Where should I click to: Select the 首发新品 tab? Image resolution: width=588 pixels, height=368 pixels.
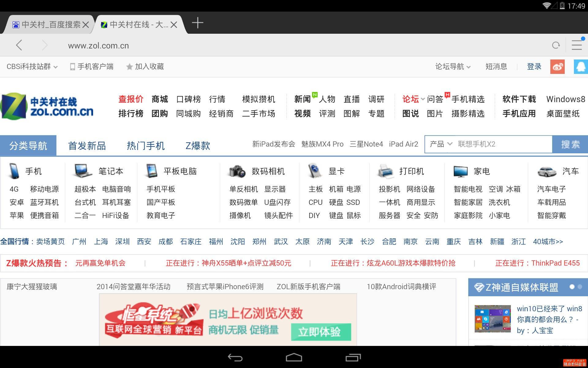87,145
